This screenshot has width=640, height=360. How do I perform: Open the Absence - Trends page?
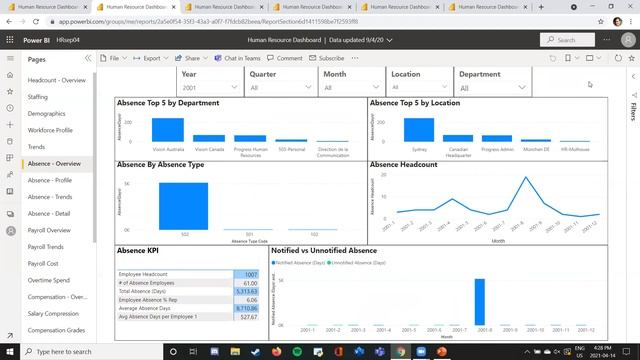point(50,197)
